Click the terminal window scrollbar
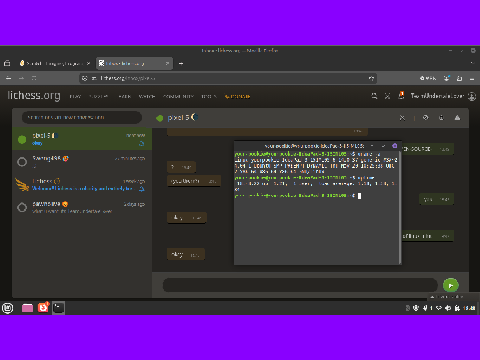The width and height of the screenshot is (480, 360). (x=400, y=207)
